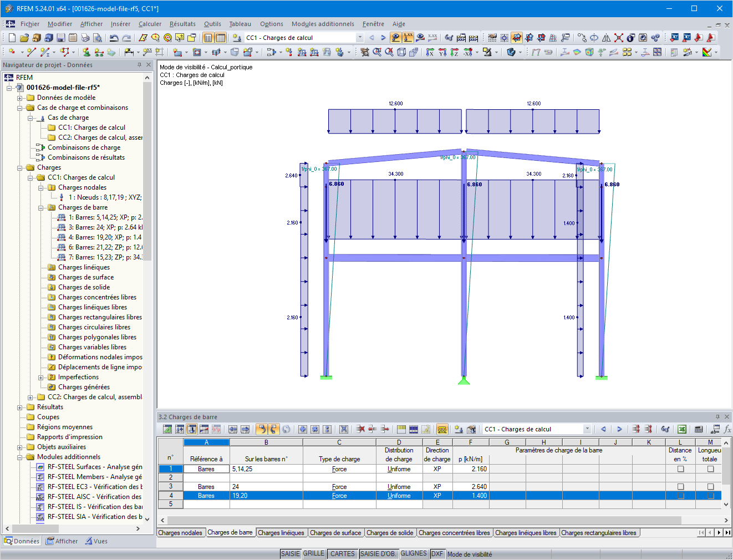Click the color panel icon at toolbar end
Image resolution: width=733 pixels, height=560 pixels.
[707, 52]
